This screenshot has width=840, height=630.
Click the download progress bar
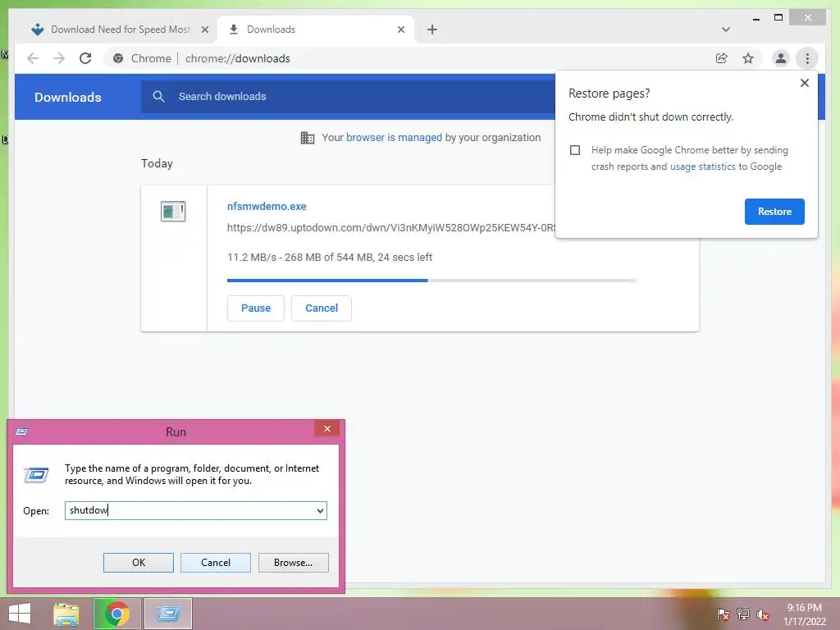[x=431, y=281]
